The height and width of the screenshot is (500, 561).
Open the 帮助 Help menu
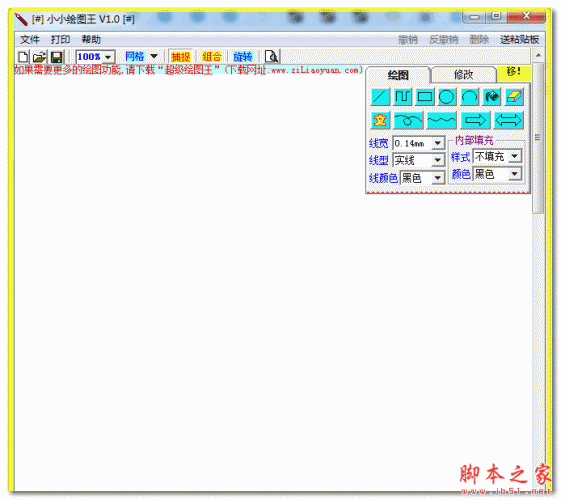point(91,39)
